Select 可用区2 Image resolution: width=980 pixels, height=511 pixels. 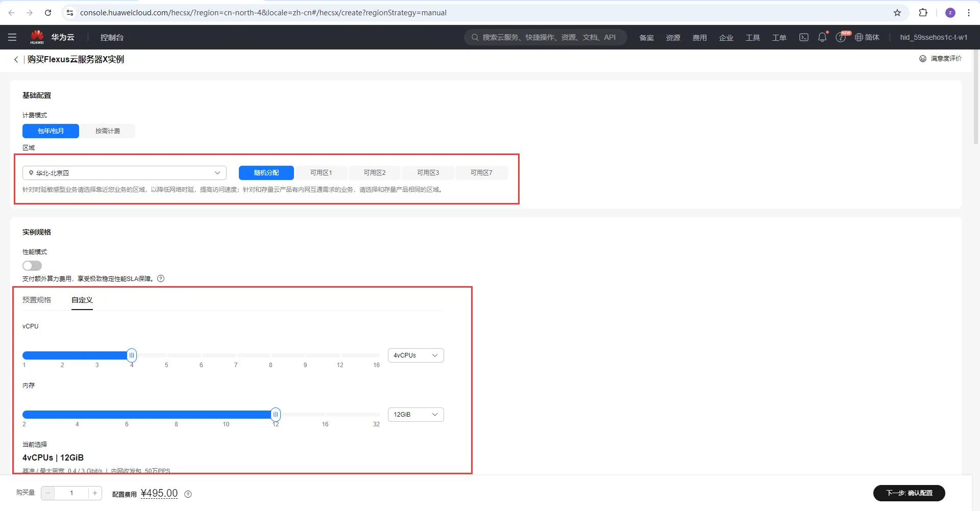[375, 173]
